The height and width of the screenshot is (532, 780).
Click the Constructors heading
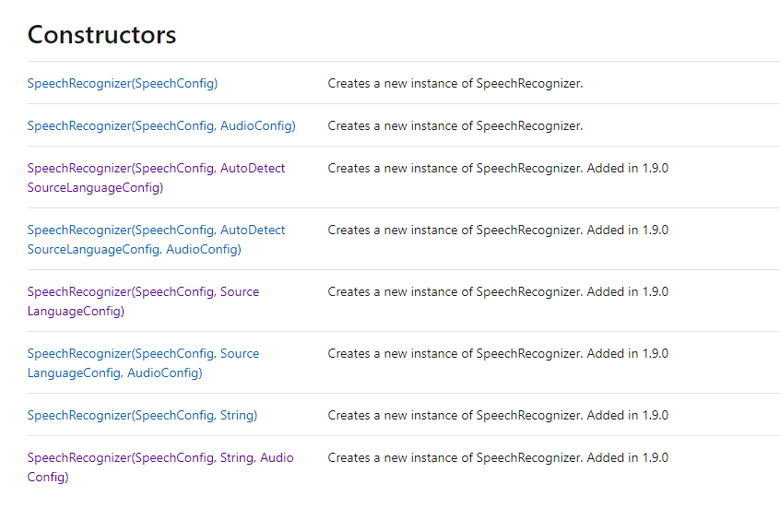(102, 35)
